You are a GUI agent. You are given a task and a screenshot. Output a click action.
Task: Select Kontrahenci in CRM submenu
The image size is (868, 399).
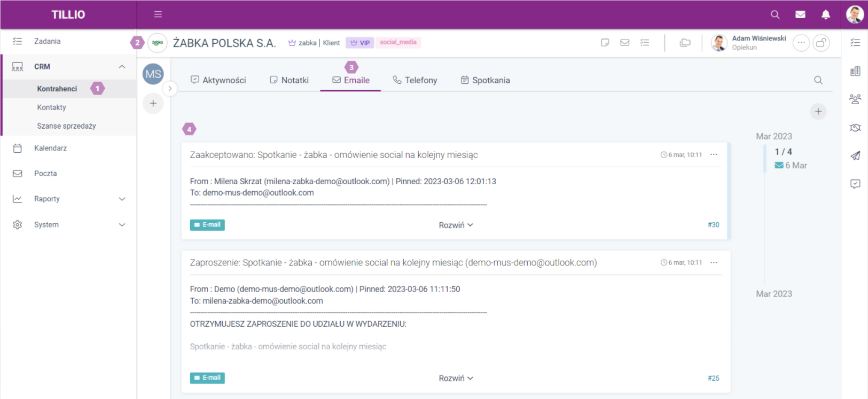[57, 89]
